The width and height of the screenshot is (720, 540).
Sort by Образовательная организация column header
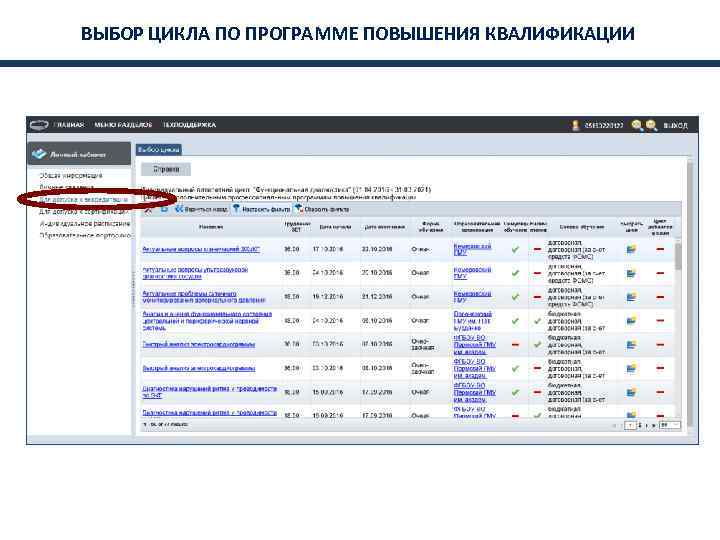click(x=477, y=227)
